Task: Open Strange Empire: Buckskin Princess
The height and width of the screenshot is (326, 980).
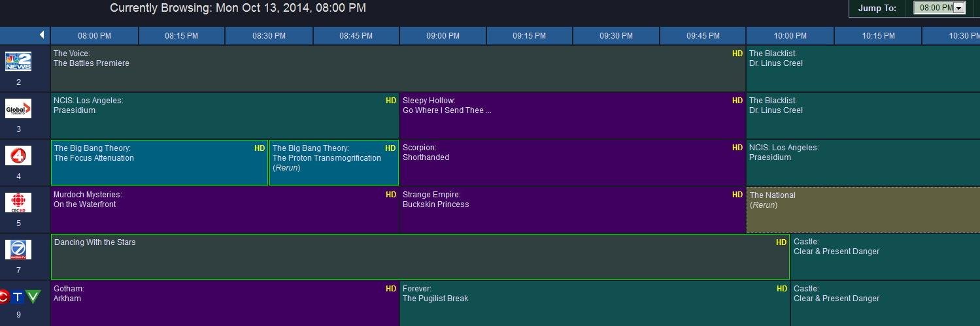Action: click(x=573, y=210)
